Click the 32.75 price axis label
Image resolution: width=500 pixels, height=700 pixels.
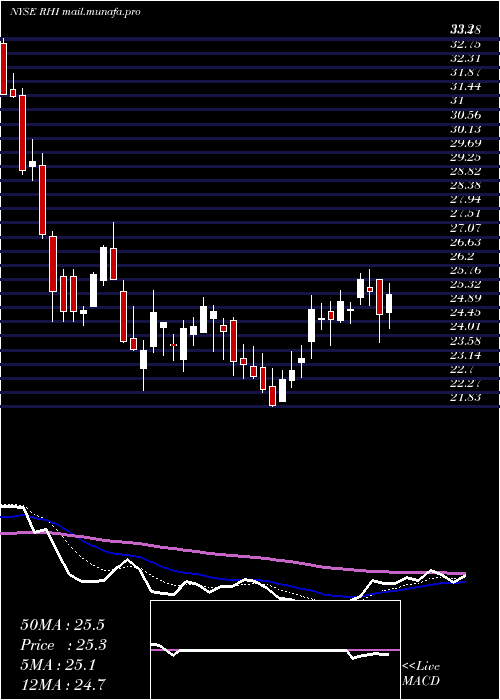pos(465,44)
